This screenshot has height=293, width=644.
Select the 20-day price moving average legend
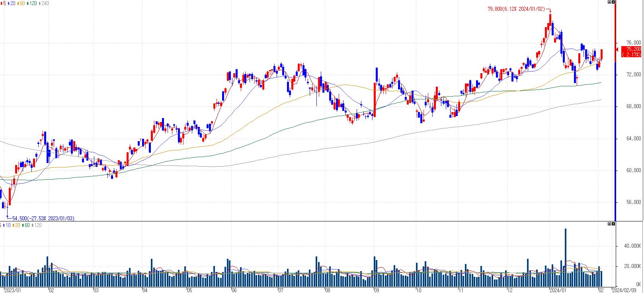point(12,3)
